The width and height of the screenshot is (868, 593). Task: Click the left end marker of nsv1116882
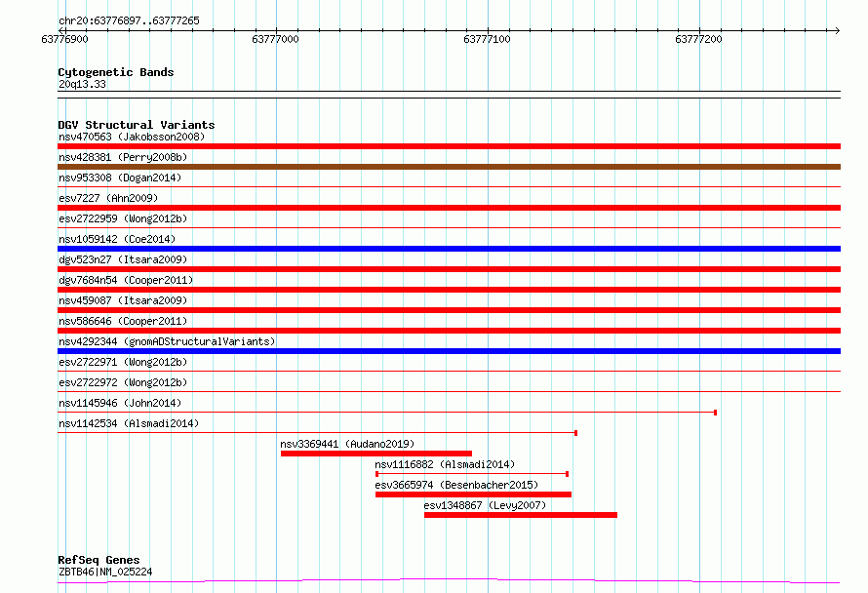pyautogui.click(x=377, y=474)
